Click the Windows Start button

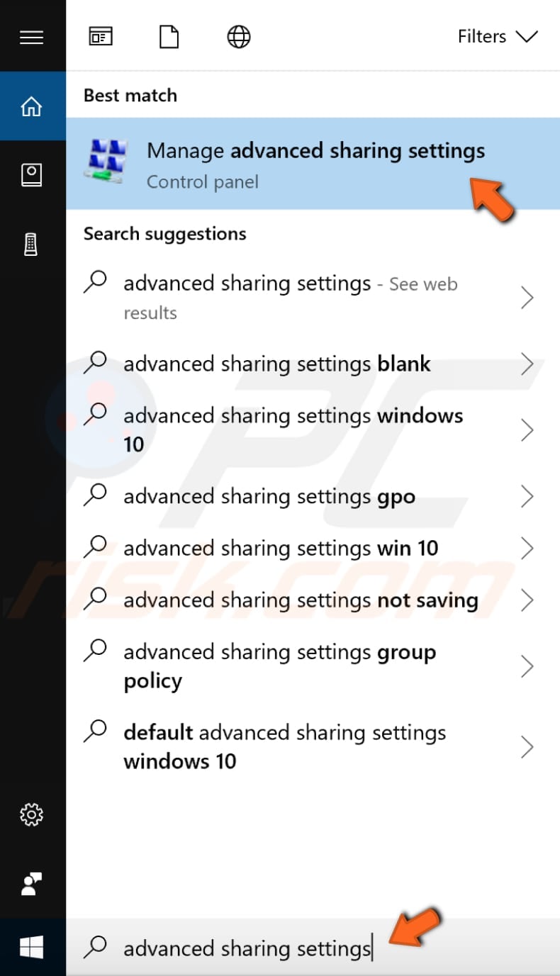[32, 946]
